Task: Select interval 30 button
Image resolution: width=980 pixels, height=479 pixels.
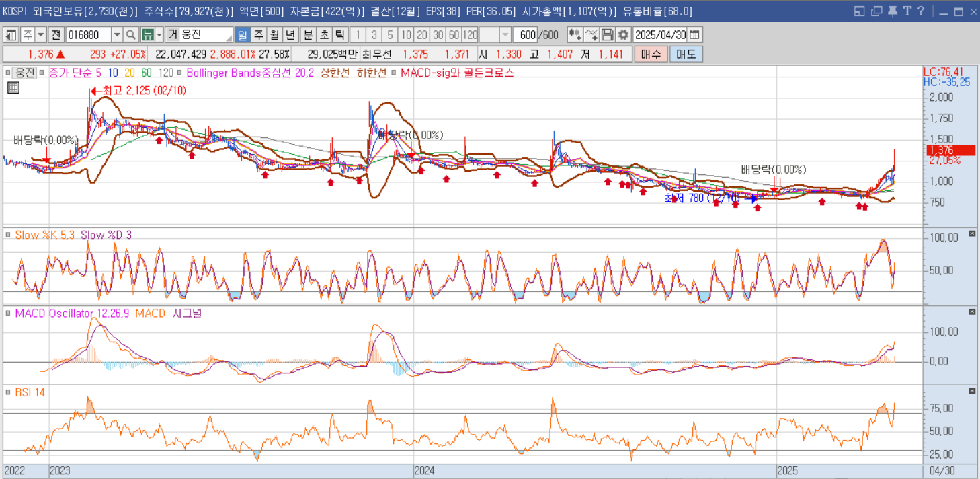Action: 438,35
